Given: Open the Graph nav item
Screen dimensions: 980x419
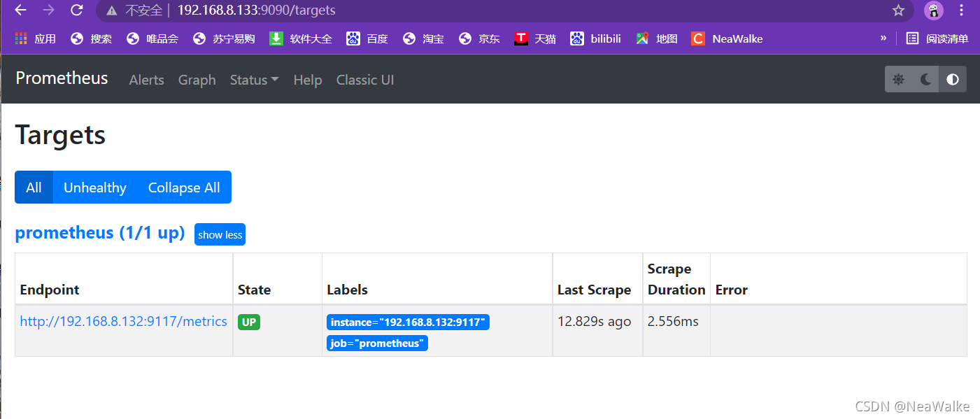Looking at the screenshot, I should pyautogui.click(x=197, y=80).
